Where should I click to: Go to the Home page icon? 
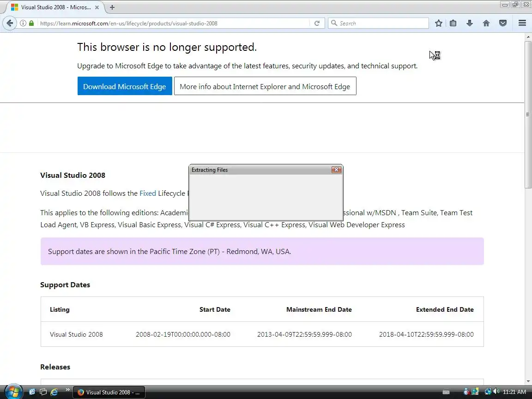click(486, 23)
